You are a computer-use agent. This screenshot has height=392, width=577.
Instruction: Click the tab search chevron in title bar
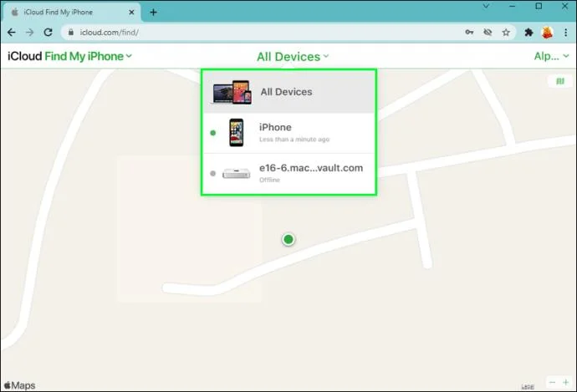click(x=486, y=6)
